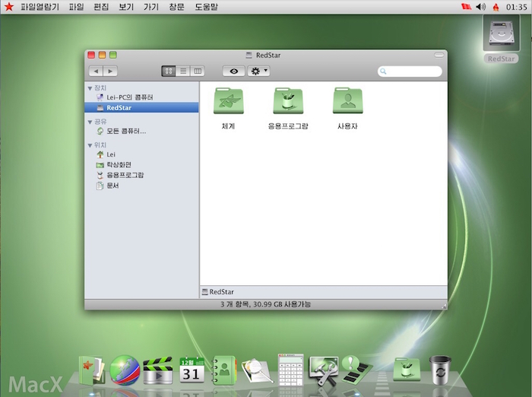The image size is (532, 397).
Task: Open the 보기 view menu
Action: point(126,7)
